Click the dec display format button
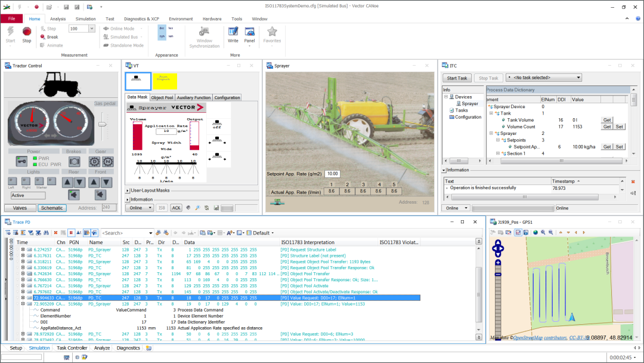644x363 pixels. click(x=162, y=29)
